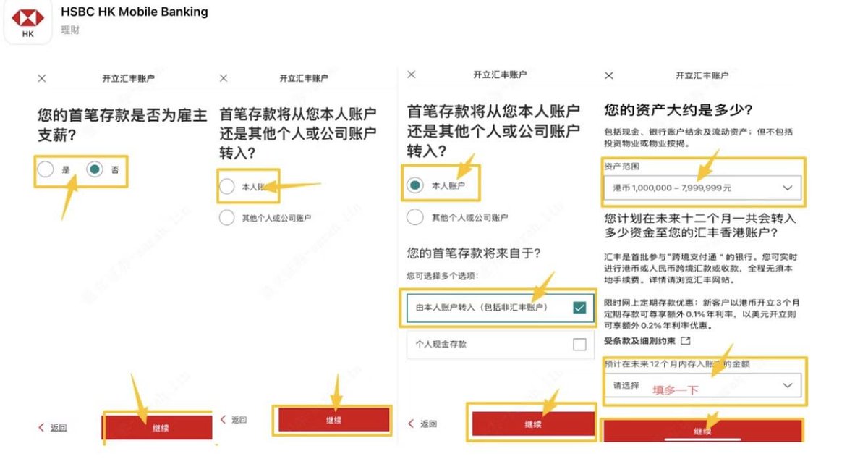Tap the external link icon beside 受条款及细则约束

(686, 341)
